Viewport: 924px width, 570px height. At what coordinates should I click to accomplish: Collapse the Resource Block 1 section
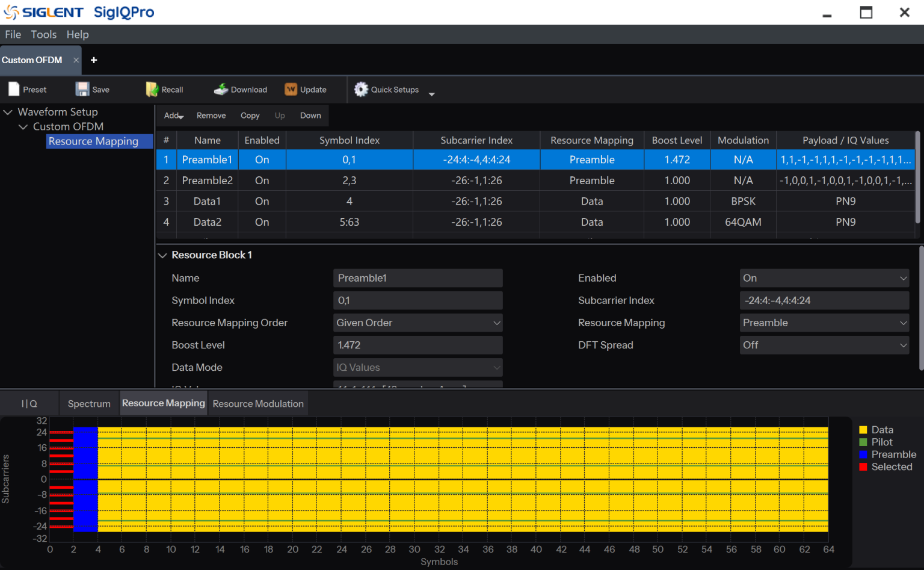[x=162, y=255]
